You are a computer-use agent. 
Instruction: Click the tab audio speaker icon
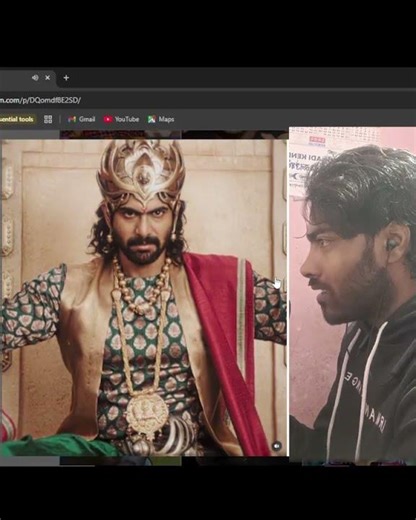click(35, 78)
